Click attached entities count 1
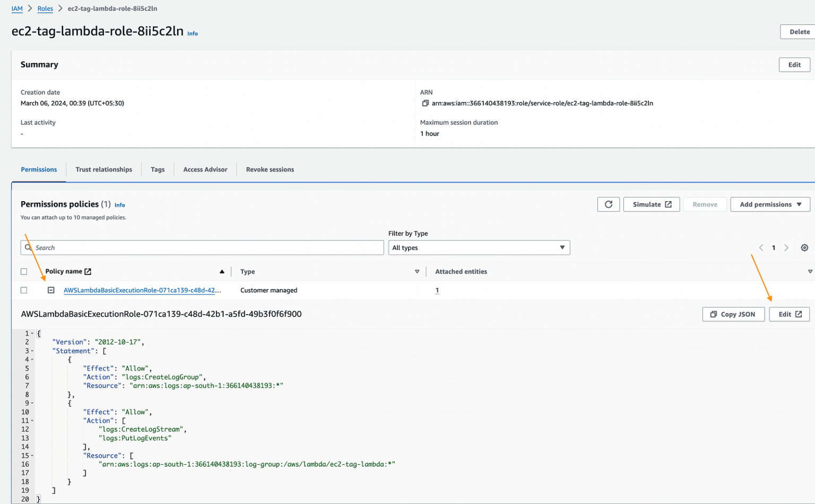This screenshot has width=815, height=504. coord(437,290)
